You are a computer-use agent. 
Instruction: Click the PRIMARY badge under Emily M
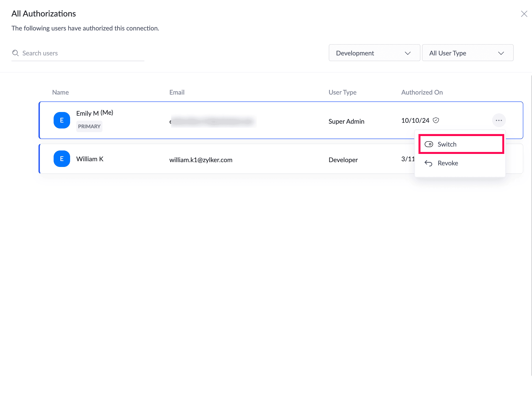89,126
